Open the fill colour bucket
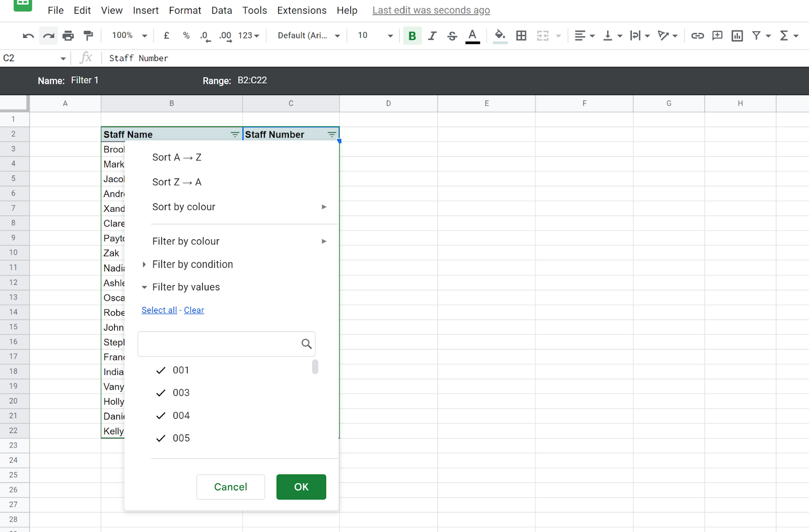 coord(500,36)
